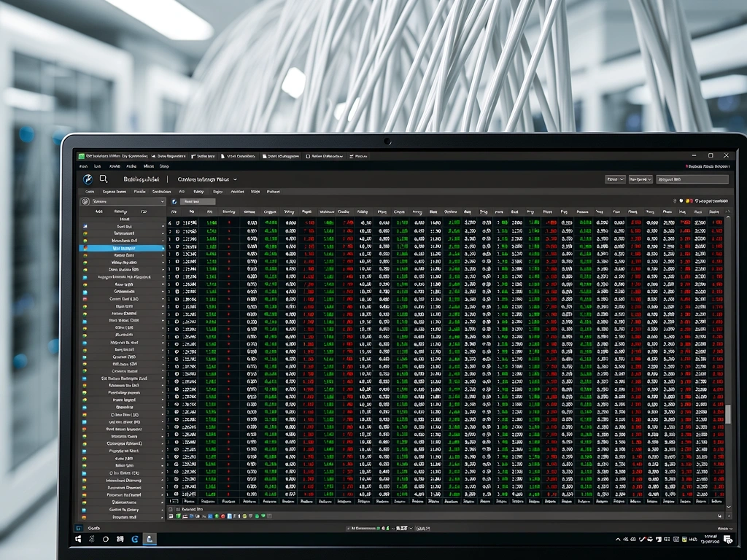747x560 pixels.
Task: Click the refresh icon beside the watchlist selector
Action: [174, 201]
